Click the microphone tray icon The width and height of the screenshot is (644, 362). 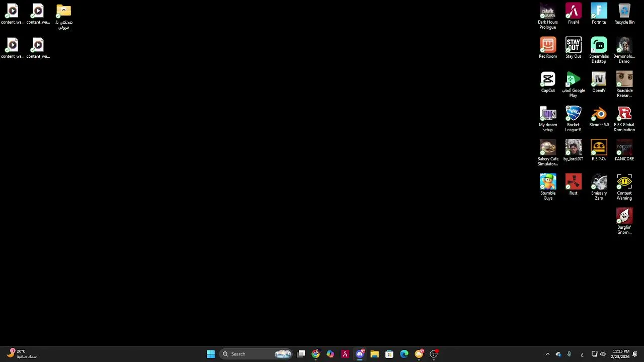[x=569, y=354]
